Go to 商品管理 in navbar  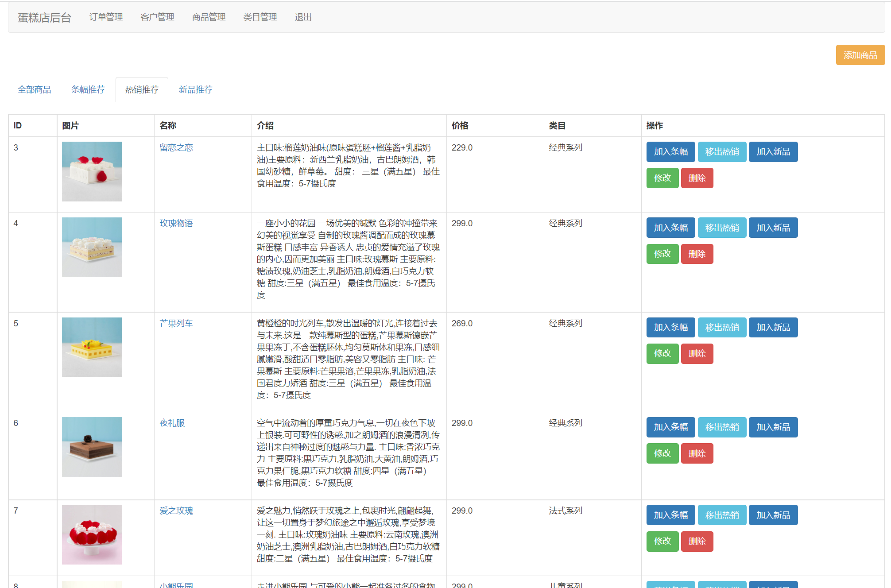pyautogui.click(x=209, y=17)
